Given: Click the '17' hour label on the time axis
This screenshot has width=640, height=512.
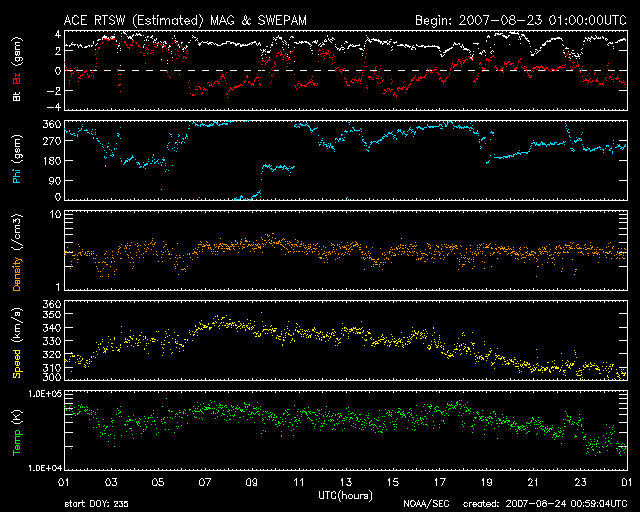Looking at the screenshot, I should tap(440, 482).
